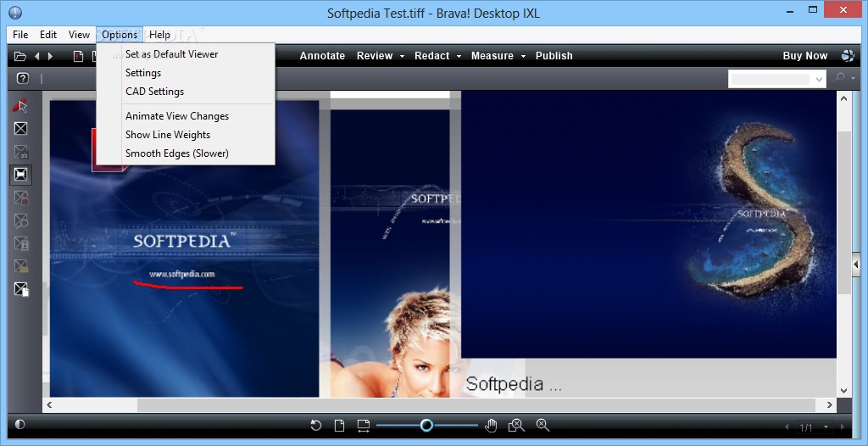
Task: Open the help question mark icon
Action: (22, 78)
